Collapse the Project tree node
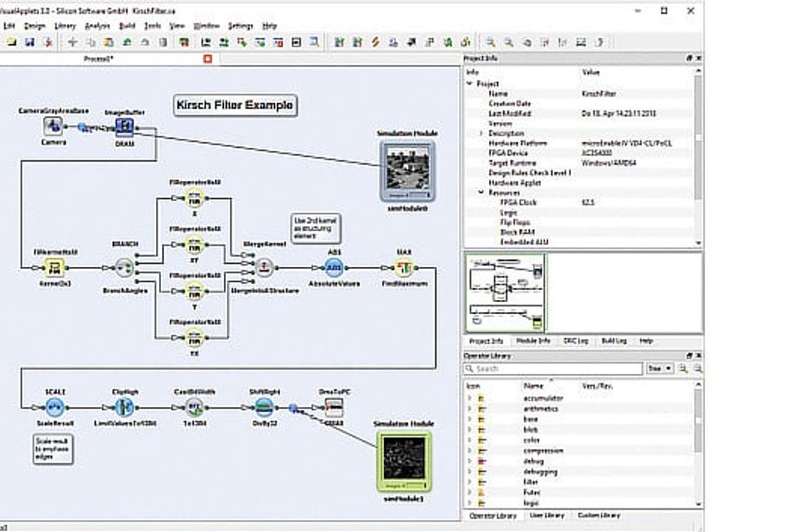798x532 pixels. 470,83
